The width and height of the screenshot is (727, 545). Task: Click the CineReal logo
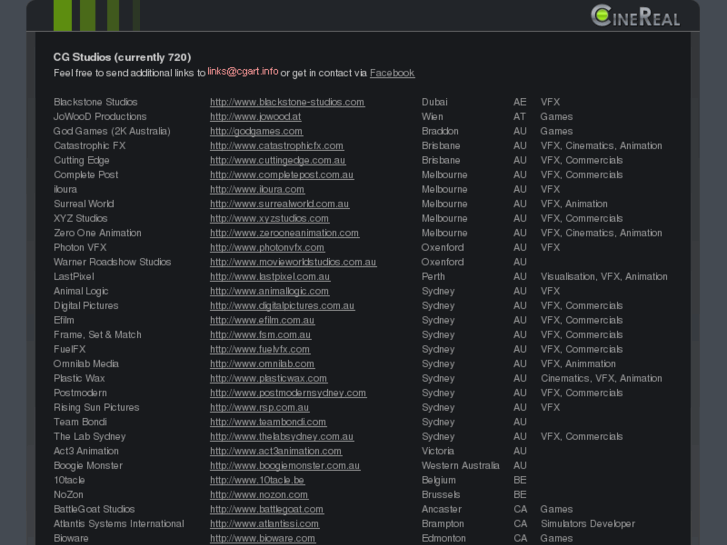(635, 16)
